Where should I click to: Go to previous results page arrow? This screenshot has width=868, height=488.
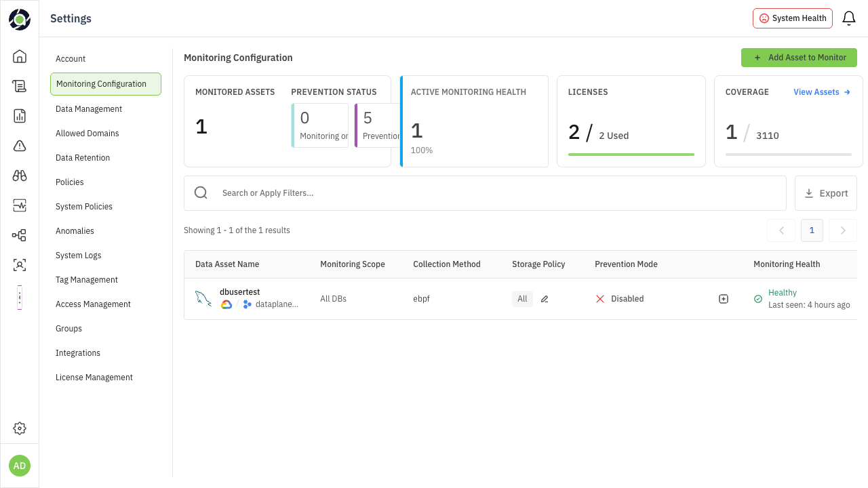[x=781, y=230]
